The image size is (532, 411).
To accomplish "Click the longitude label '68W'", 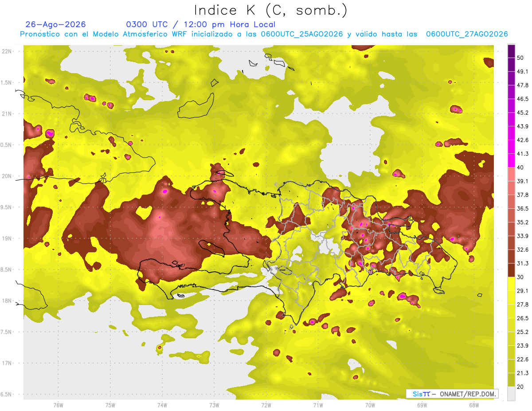I will (473, 405).
